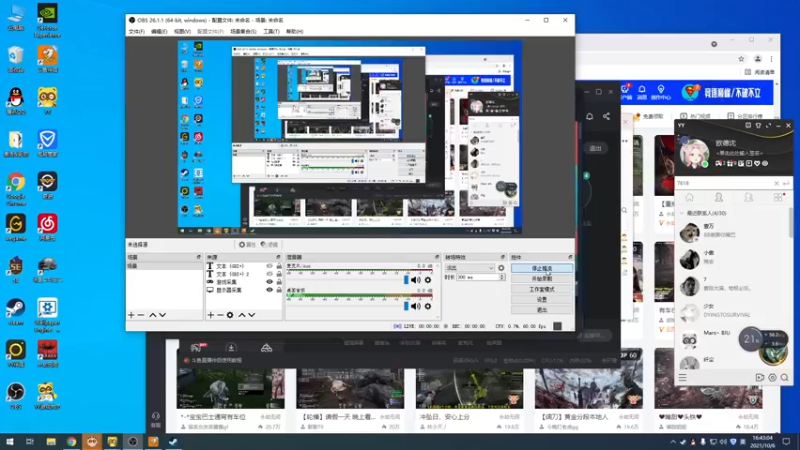The image size is (800, 450).
Task: Open settings gear for desktop audio channel
Action: pyautogui.click(x=428, y=306)
